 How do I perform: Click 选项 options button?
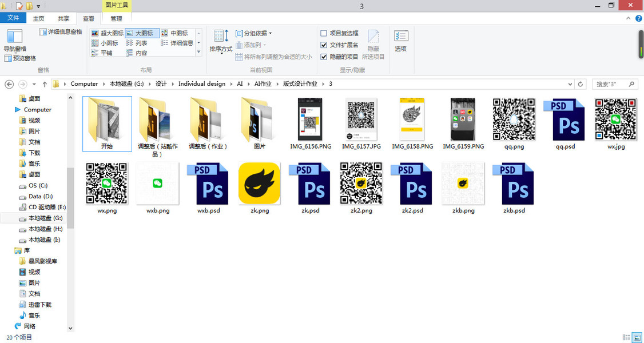tap(401, 41)
